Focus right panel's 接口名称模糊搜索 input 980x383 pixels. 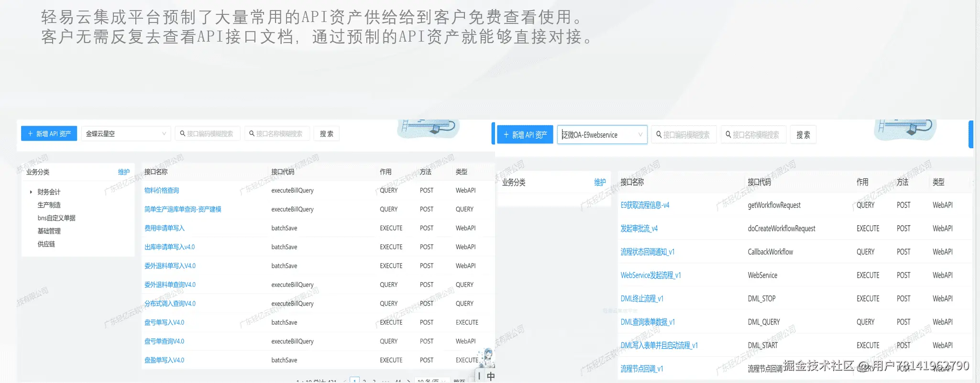754,135
